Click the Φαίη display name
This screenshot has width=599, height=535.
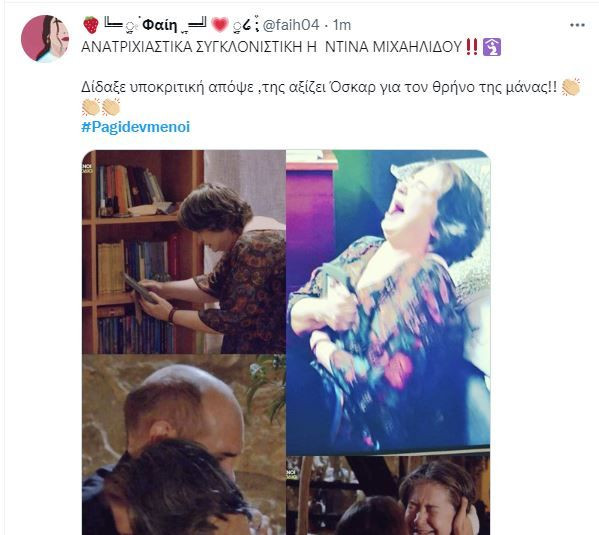[160, 25]
